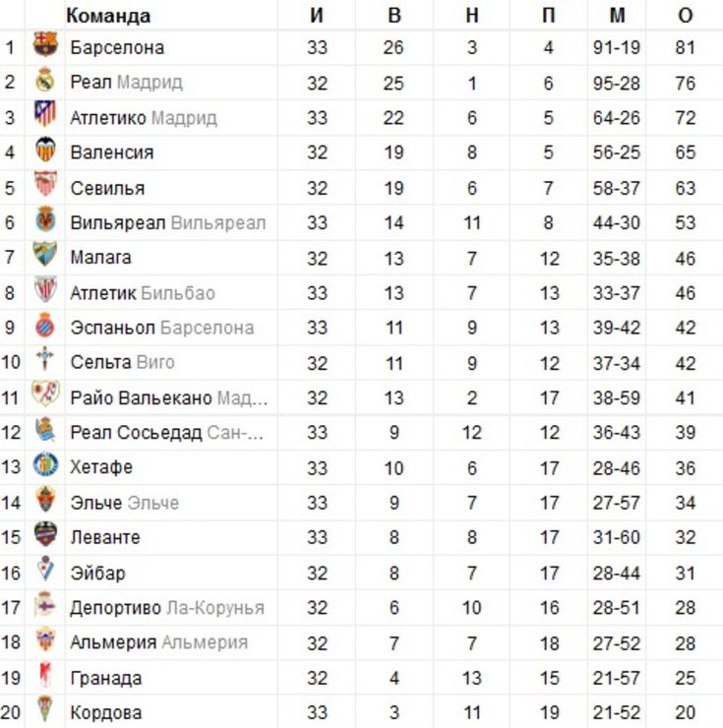
Task: Sort table by Команда column header
Action: tap(108, 16)
